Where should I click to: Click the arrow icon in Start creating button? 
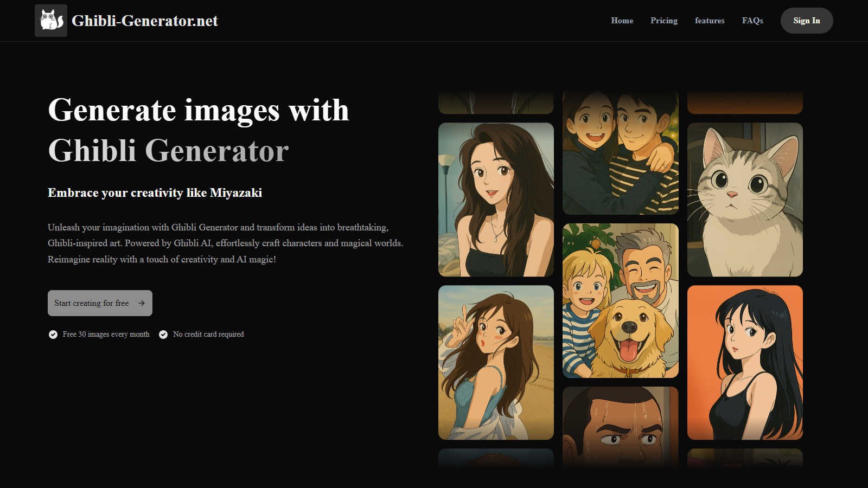coord(142,303)
